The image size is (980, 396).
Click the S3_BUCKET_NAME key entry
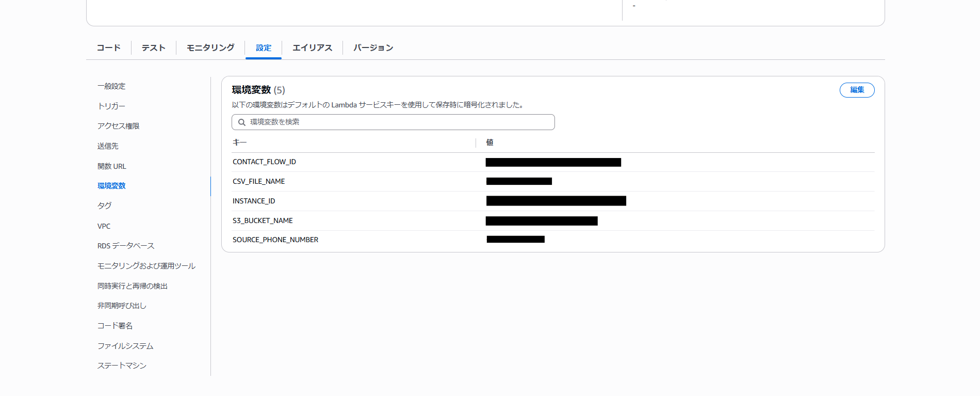pyautogui.click(x=263, y=220)
